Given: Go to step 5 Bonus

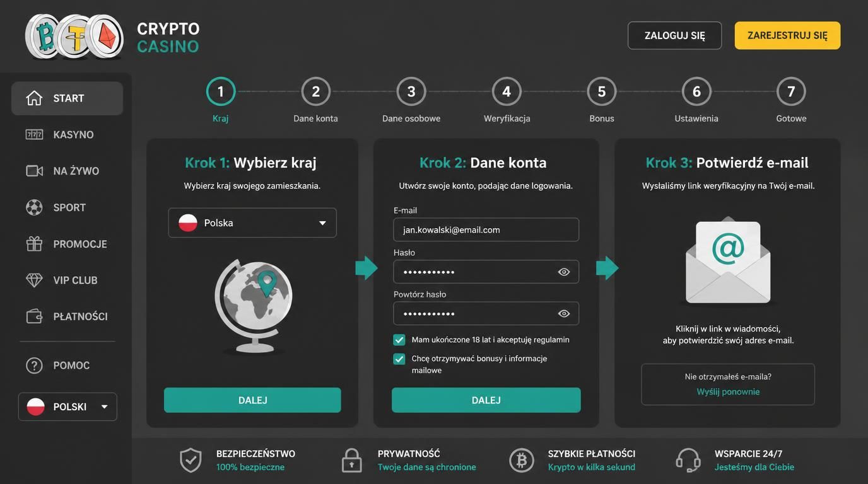Looking at the screenshot, I should pos(602,91).
